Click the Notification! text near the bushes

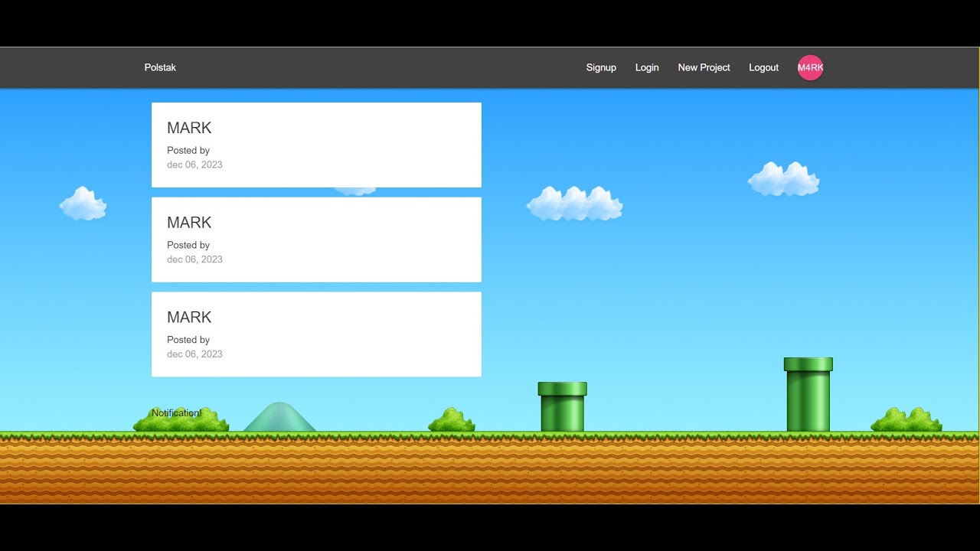(177, 413)
